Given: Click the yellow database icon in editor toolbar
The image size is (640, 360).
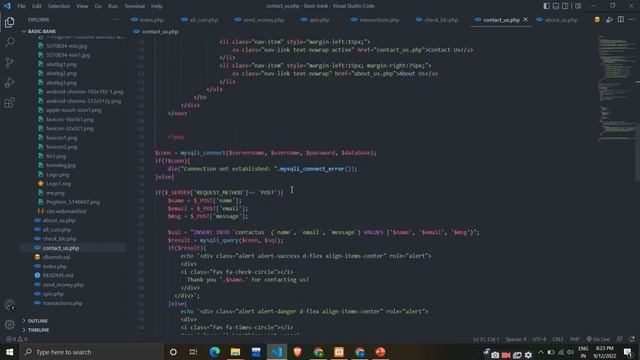Looking at the screenshot, I should 597,20.
